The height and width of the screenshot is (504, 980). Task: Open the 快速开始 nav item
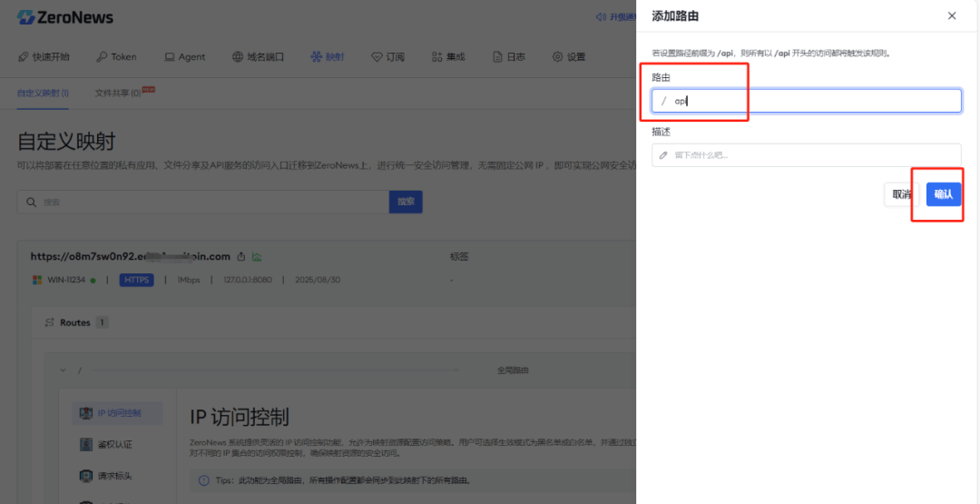click(x=44, y=56)
